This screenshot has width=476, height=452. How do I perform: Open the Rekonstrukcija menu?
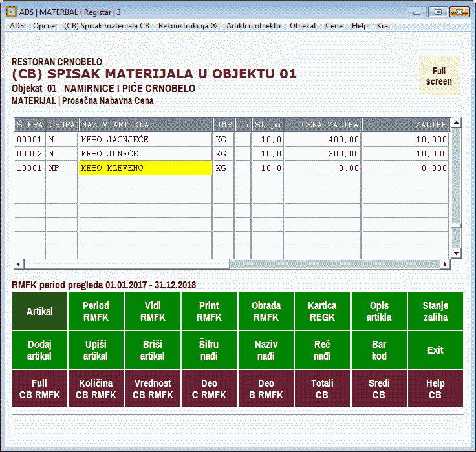coord(188,26)
